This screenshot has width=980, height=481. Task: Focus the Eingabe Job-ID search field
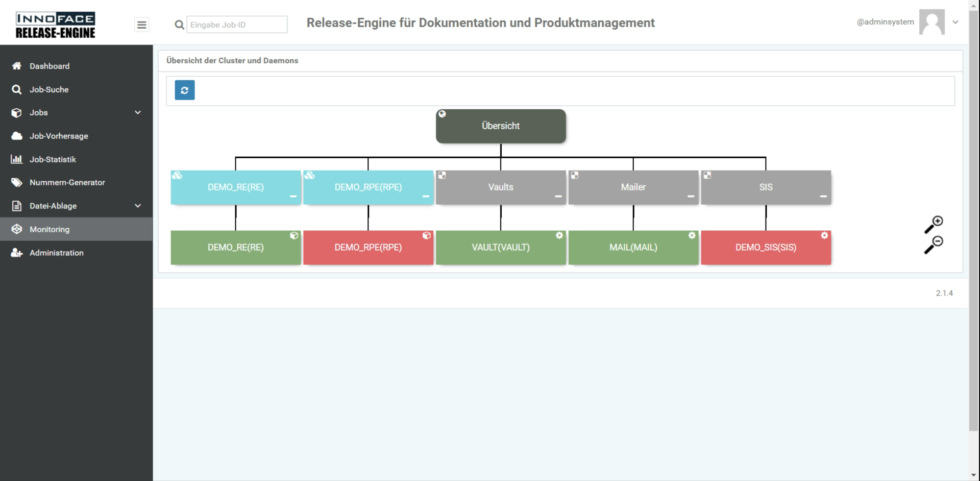tap(237, 25)
